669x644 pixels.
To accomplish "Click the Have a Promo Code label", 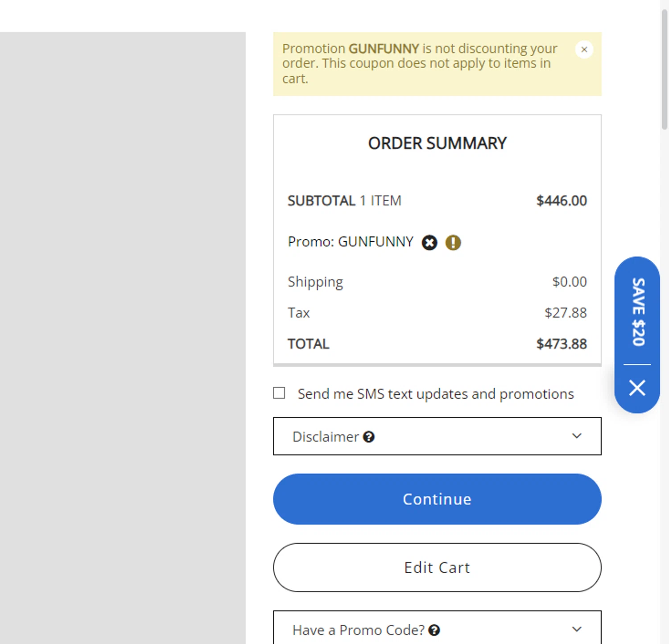I will pos(358,630).
